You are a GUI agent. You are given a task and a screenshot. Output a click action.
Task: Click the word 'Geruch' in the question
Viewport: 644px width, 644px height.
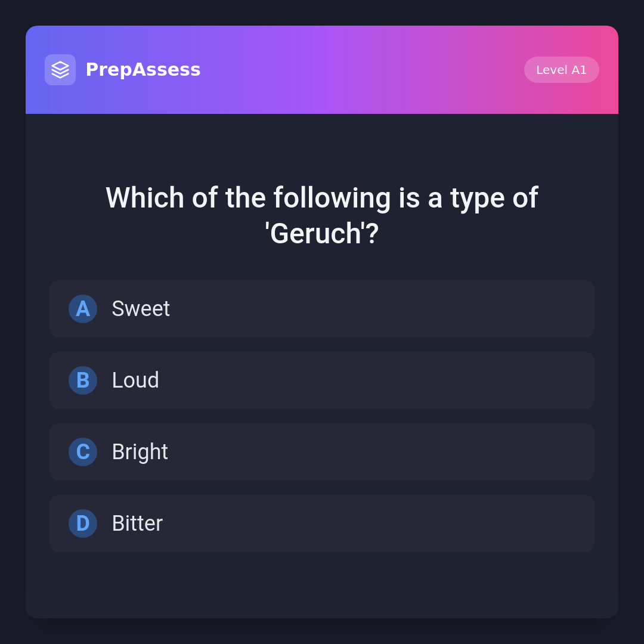[315, 234]
